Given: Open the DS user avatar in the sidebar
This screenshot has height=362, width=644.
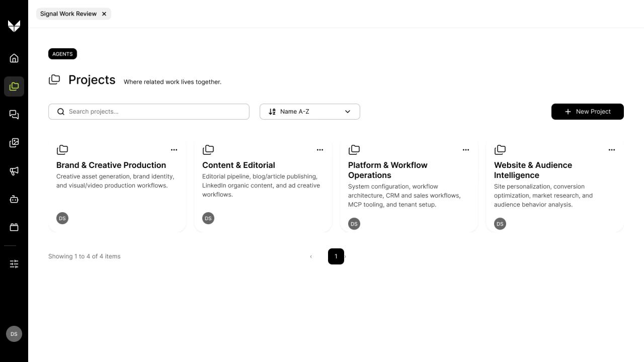Looking at the screenshot, I should click(14, 334).
